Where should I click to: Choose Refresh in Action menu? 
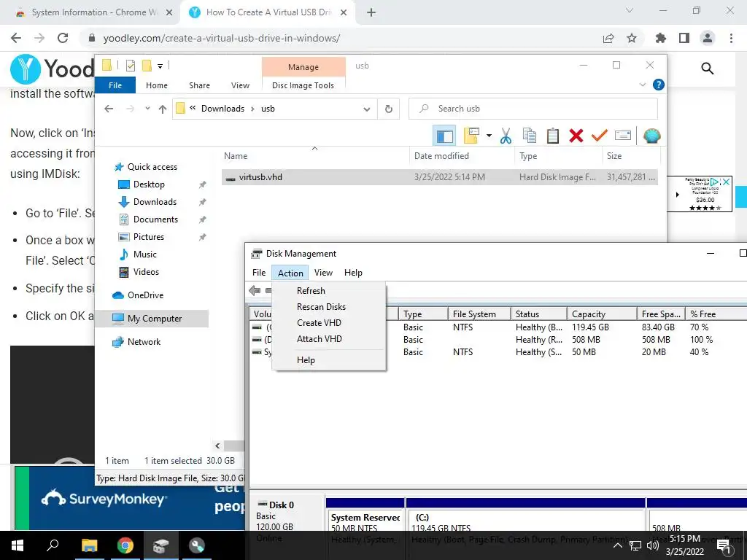tap(311, 291)
